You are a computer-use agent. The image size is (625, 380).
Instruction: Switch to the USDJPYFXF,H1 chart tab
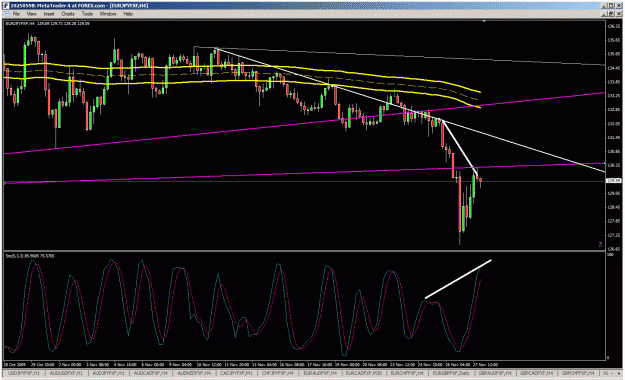click(x=23, y=373)
